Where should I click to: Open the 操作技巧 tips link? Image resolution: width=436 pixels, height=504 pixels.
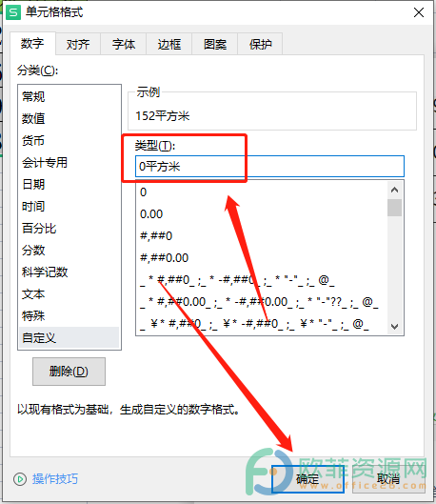pos(55,479)
